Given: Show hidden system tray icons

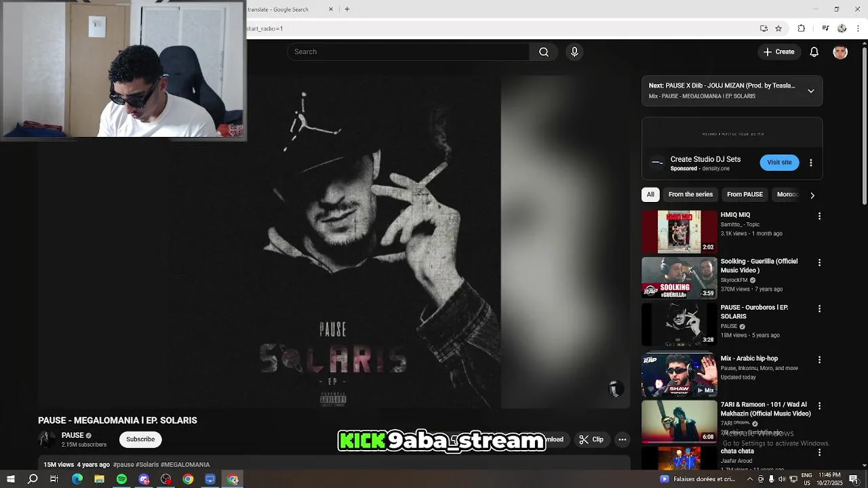Looking at the screenshot, I should 750,479.
